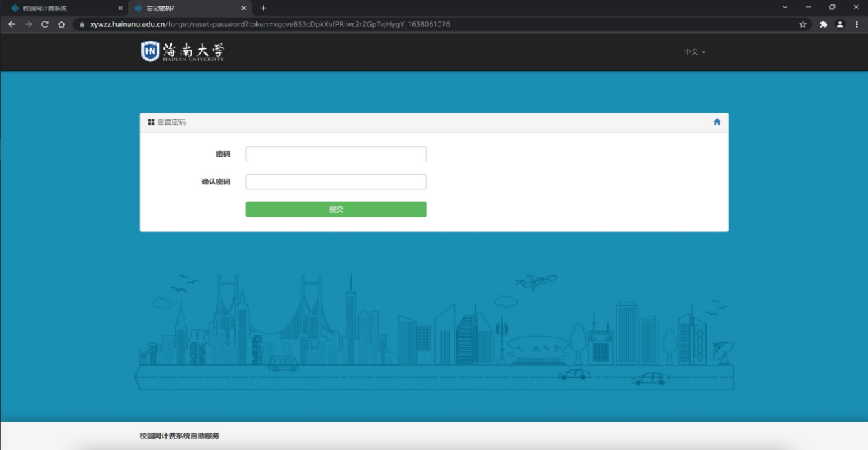
Task: Submit with the green 提交 button
Action: tap(336, 209)
